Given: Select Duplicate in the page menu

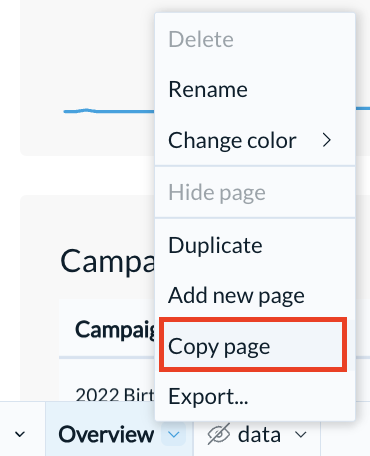Looking at the screenshot, I should point(255,245).
